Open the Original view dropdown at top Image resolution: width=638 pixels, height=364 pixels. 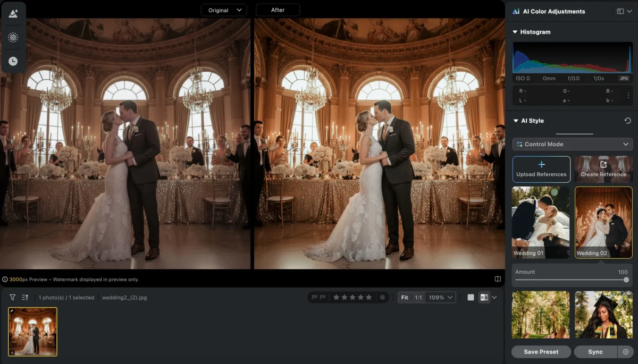[224, 10]
